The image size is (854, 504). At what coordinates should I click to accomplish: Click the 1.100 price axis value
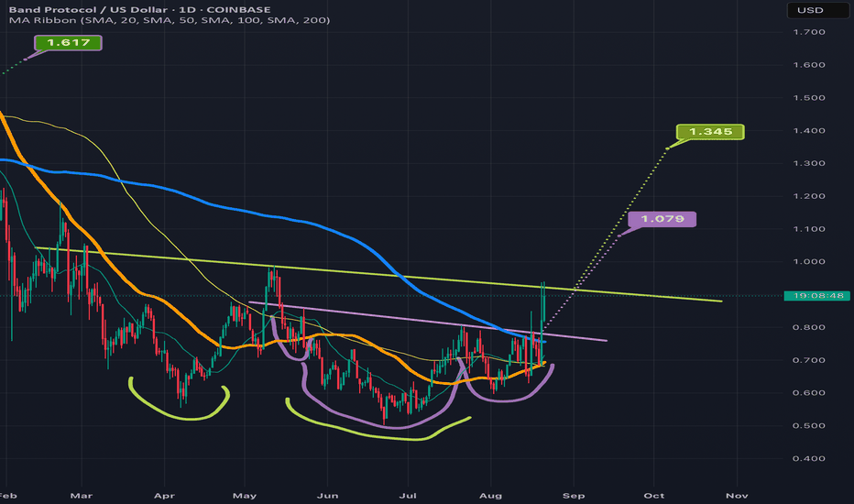(x=809, y=229)
